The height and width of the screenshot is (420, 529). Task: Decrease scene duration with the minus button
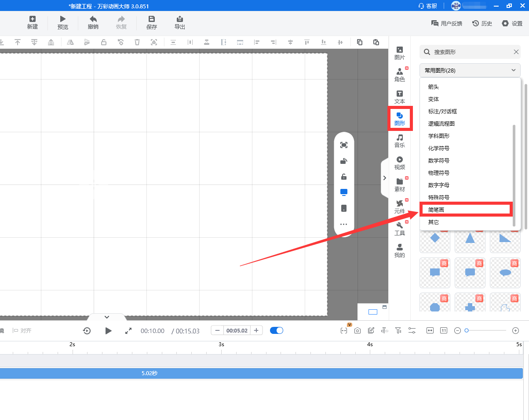[x=217, y=330]
